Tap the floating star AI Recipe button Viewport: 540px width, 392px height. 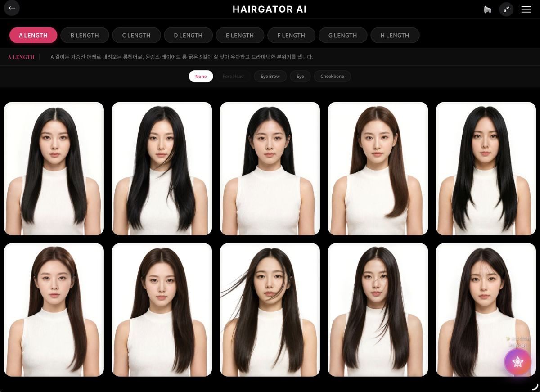pos(517,362)
